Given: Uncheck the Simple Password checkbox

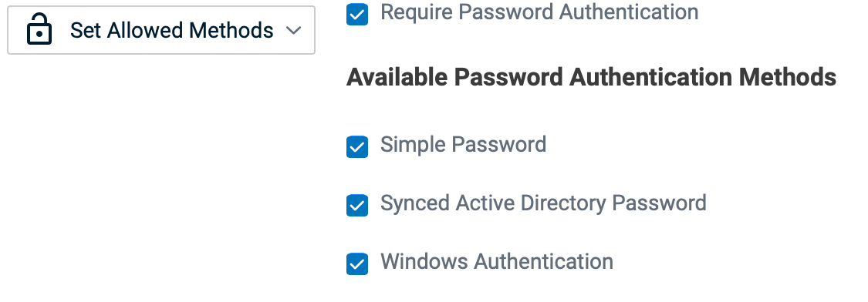Looking at the screenshot, I should coord(357,146).
